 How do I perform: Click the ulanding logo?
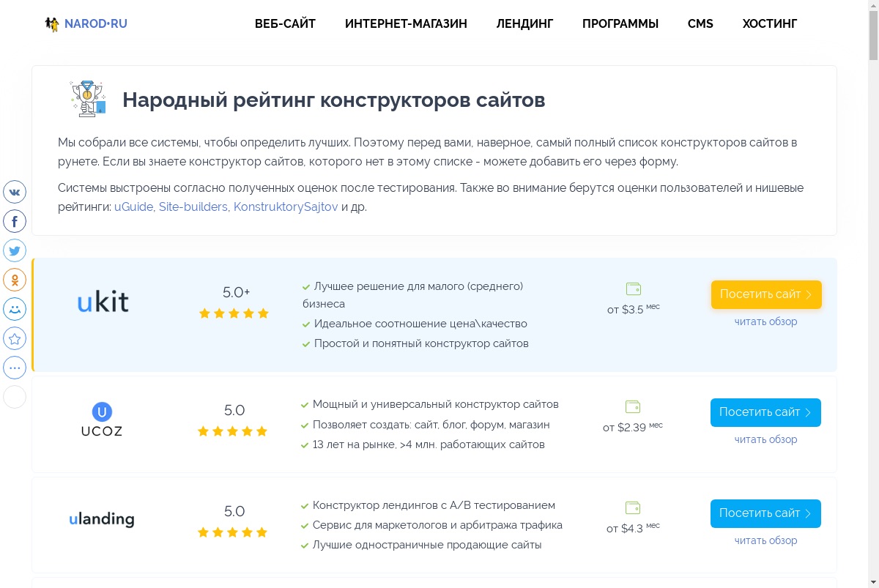[102, 519]
